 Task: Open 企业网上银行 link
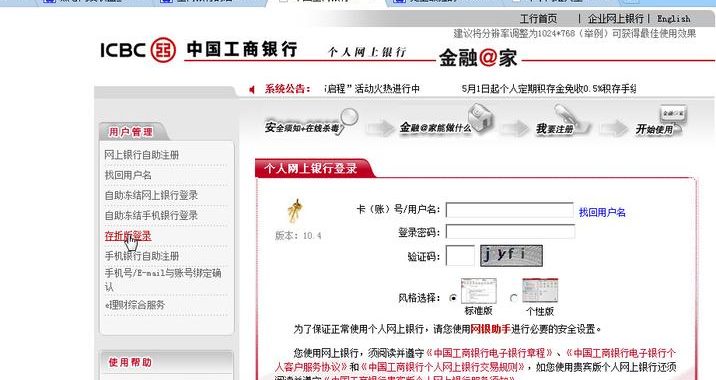(615, 19)
